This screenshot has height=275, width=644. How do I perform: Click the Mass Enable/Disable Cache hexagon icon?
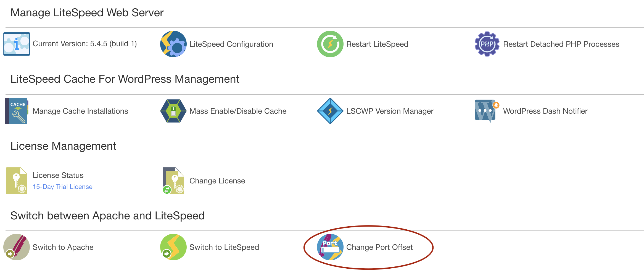(173, 111)
